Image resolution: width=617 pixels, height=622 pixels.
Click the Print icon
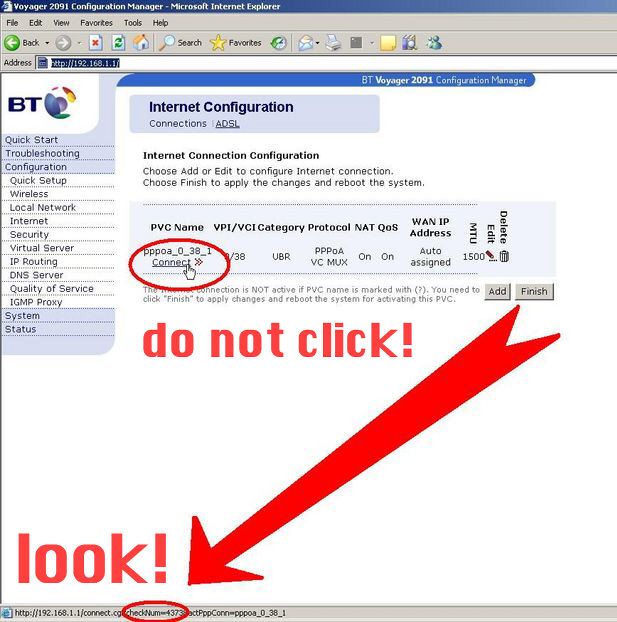pyautogui.click(x=333, y=43)
